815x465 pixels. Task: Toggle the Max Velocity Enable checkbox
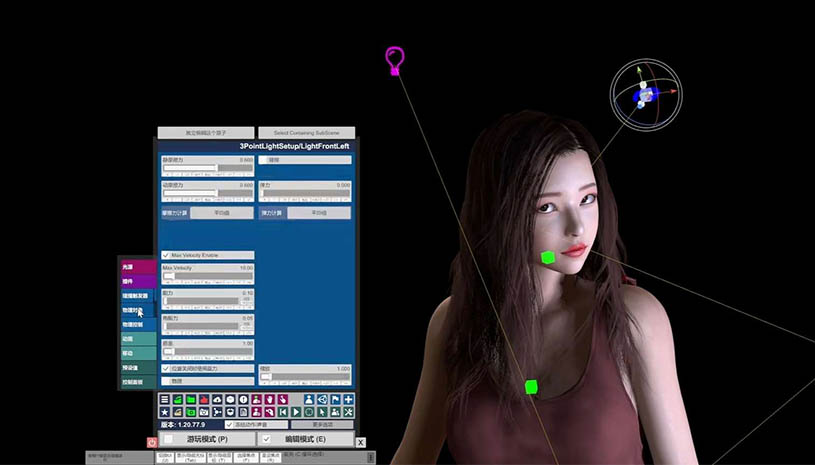[x=166, y=256]
